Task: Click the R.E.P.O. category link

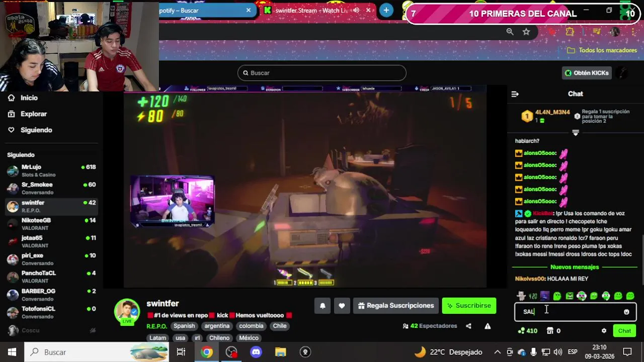Action: coord(156,326)
